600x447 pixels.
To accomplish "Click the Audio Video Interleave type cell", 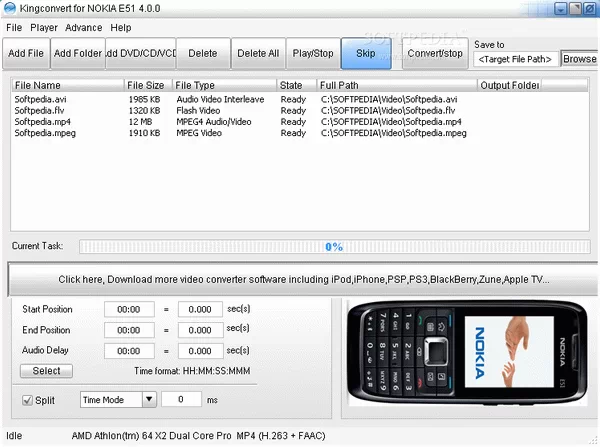I will click(x=220, y=100).
